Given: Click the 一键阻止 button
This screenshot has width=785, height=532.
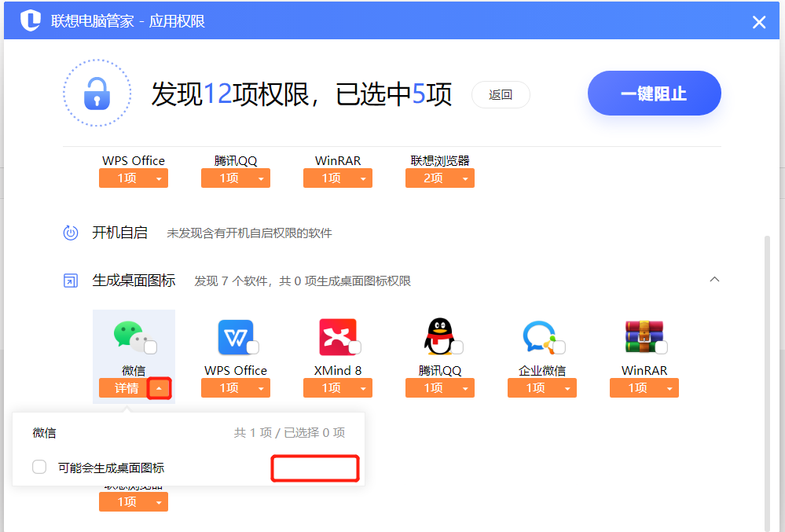Looking at the screenshot, I should click(654, 93).
